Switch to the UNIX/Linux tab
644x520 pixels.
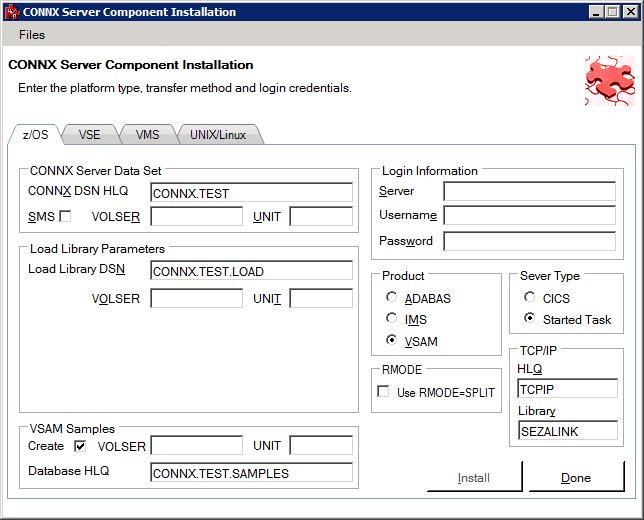coord(218,135)
